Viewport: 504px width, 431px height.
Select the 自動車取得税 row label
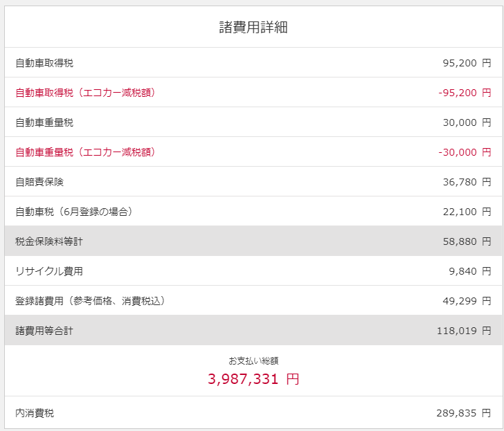[44, 63]
